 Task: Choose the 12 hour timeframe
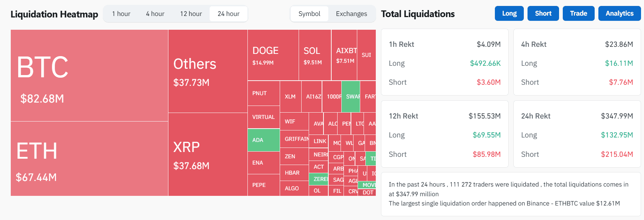pos(191,14)
